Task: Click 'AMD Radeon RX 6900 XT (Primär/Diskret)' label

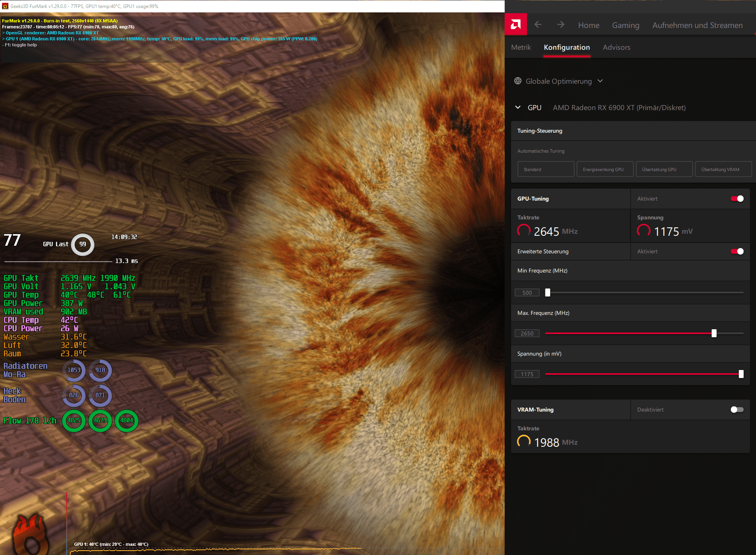Action: coord(619,107)
